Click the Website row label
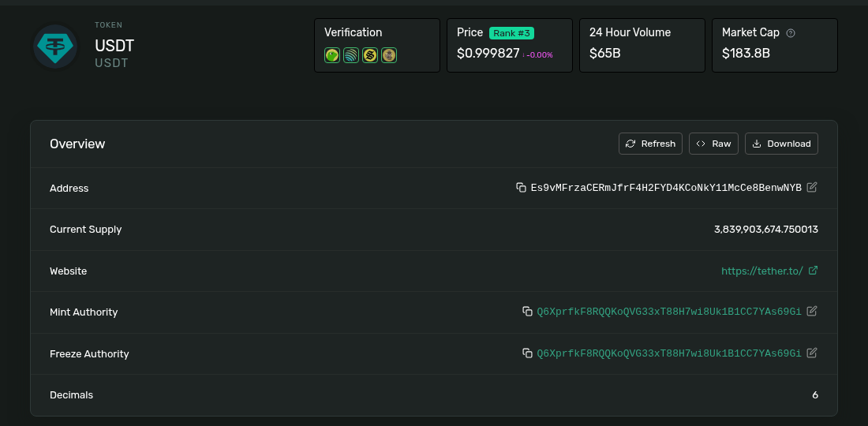 pyautogui.click(x=68, y=271)
